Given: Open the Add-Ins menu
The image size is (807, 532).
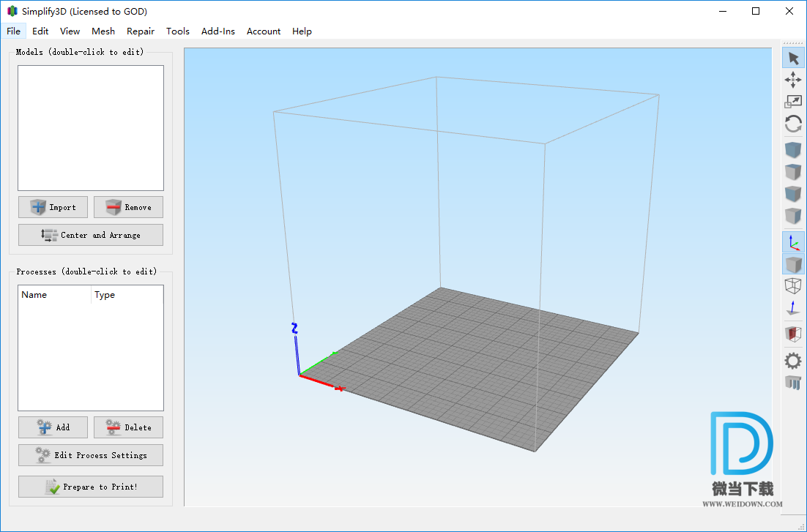Looking at the screenshot, I should (217, 31).
